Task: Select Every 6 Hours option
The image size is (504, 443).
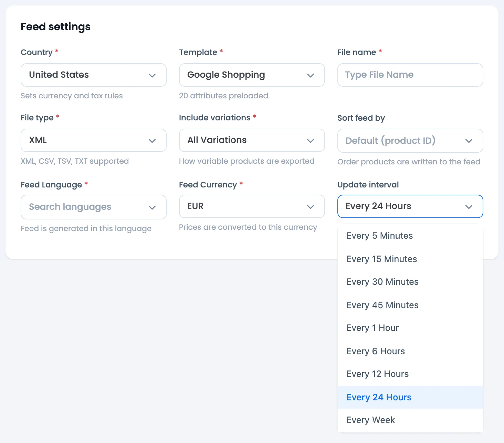Action: coord(410,351)
